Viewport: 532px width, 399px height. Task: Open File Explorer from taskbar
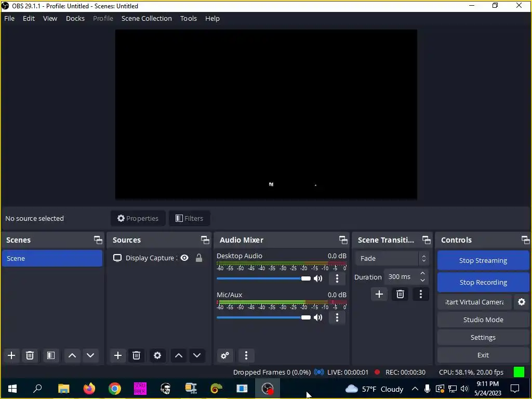tap(63, 389)
